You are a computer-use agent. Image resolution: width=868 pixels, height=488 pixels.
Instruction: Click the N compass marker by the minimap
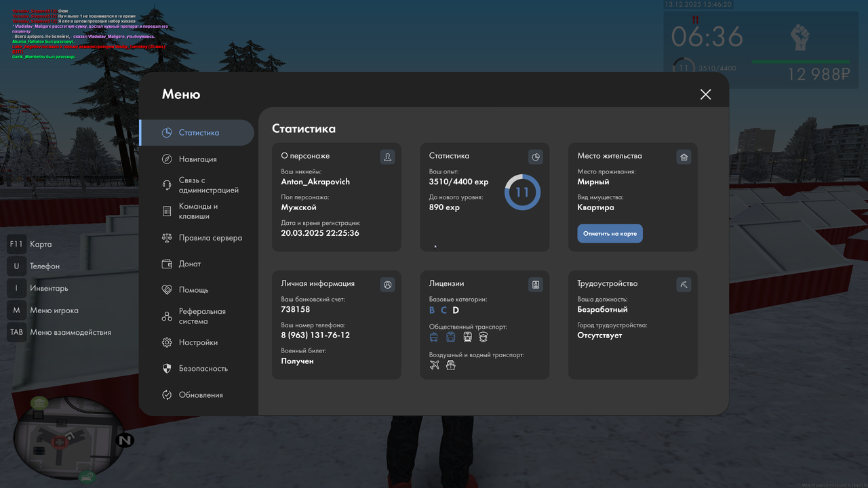(x=125, y=441)
